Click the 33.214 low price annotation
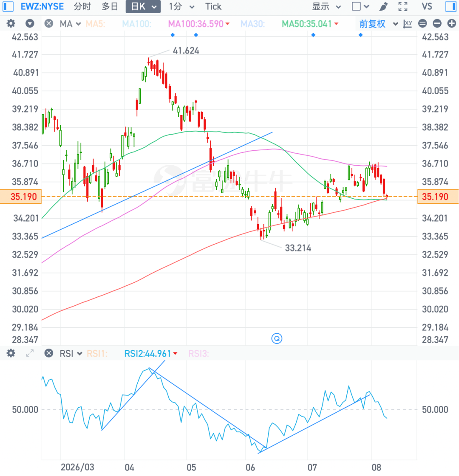 pyautogui.click(x=298, y=248)
